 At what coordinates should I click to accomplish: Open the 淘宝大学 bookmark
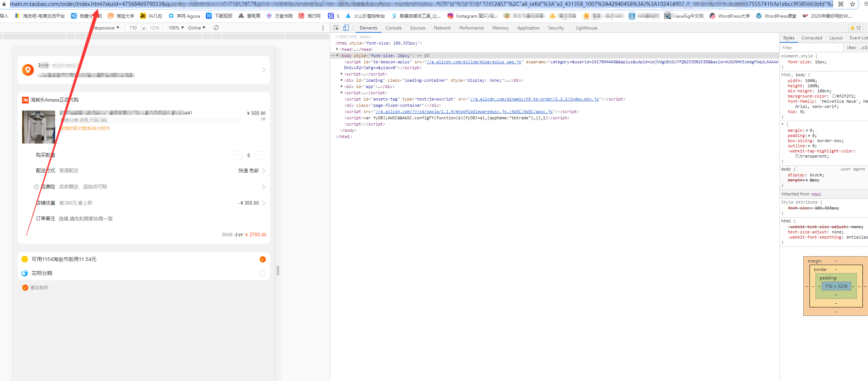121,16
